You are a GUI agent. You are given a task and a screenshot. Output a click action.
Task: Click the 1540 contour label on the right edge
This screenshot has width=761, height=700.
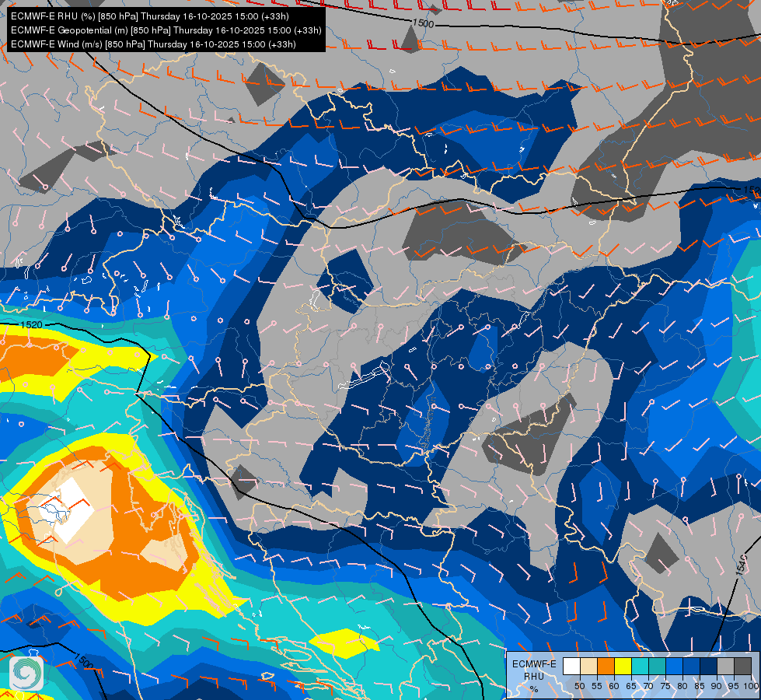(x=741, y=565)
